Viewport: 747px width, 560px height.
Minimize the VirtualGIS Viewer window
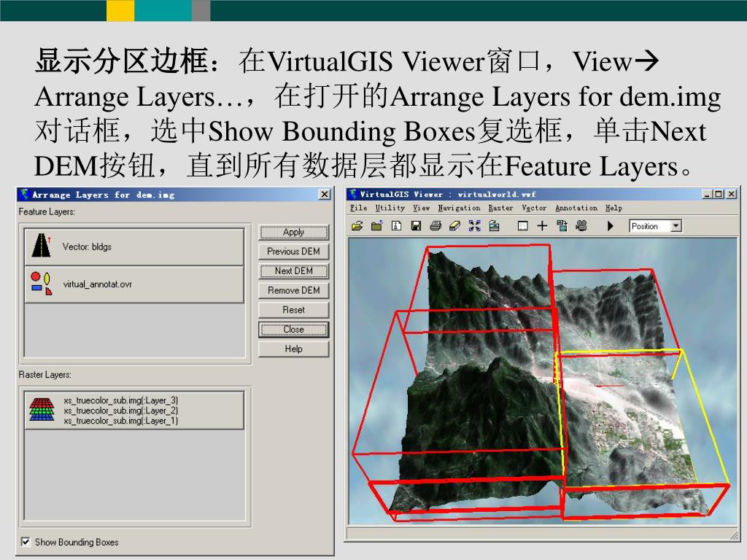(x=707, y=194)
